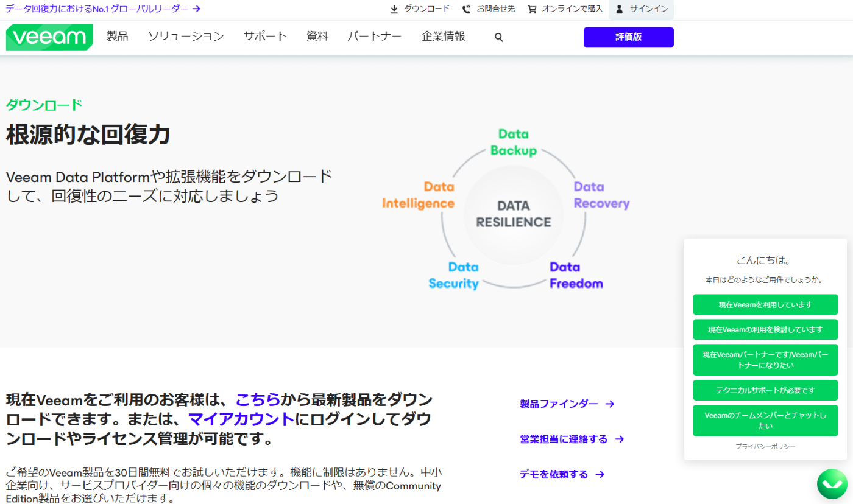Viewport: 853px width, 504px height.
Task: Select テクニカルサポートが必要です chat option
Action: coord(765,390)
